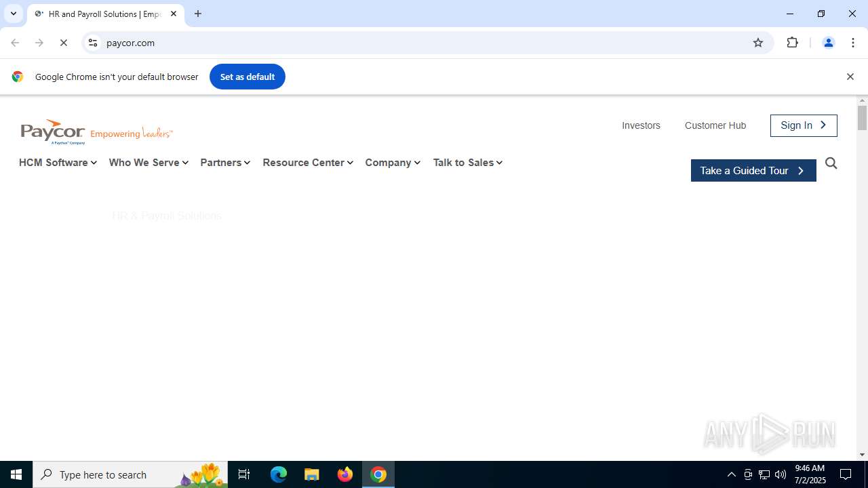The image size is (868, 488).
Task: Open the Investors link
Action: 641,125
